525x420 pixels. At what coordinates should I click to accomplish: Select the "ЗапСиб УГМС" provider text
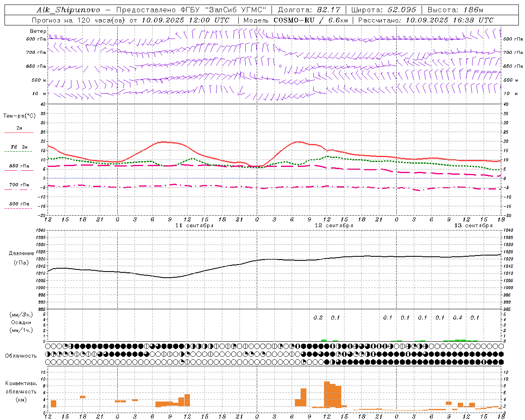(235, 10)
